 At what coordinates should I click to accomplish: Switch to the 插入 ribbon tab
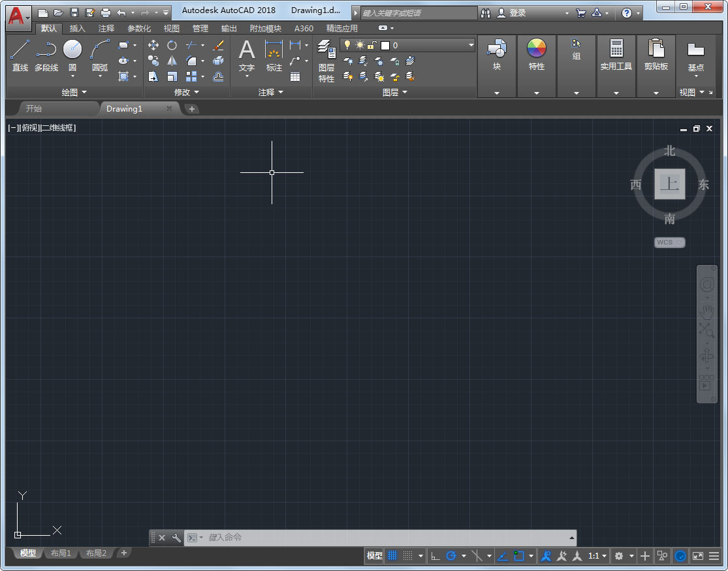pyautogui.click(x=76, y=28)
